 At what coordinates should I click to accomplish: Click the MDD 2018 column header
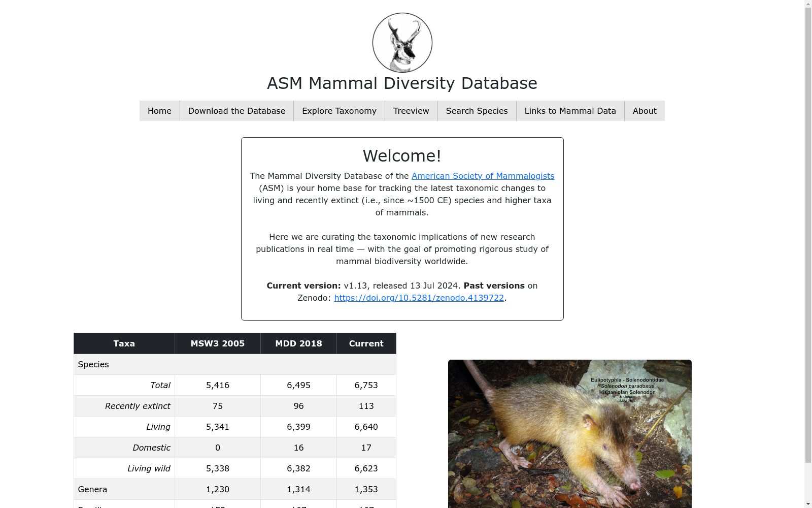[298, 343]
